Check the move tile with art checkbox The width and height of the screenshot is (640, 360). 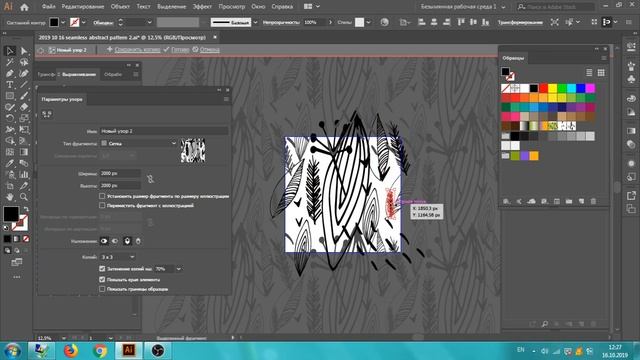click(x=102, y=205)
